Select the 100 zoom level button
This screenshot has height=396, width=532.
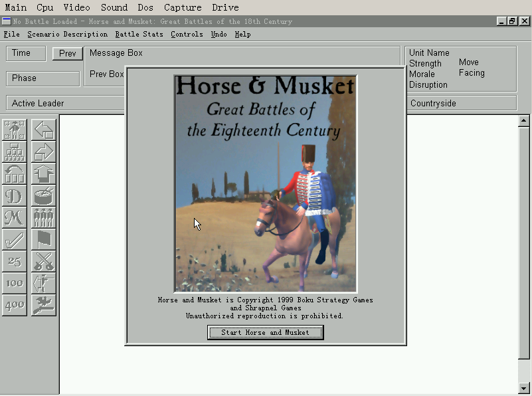[x=14, y=283]
